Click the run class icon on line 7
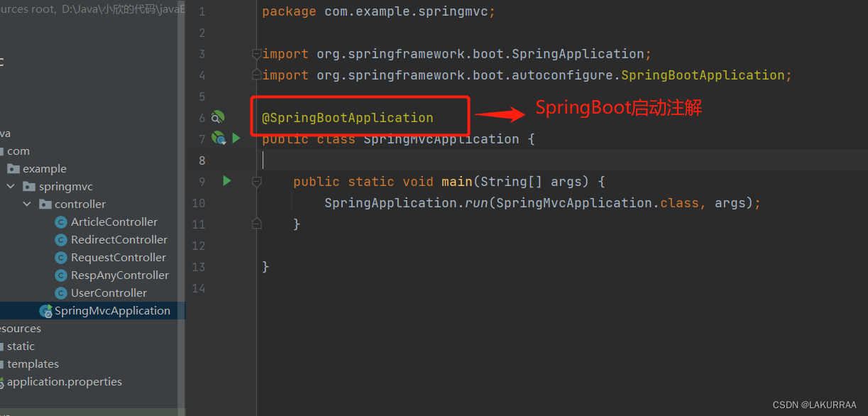Image resolution: width=868 pixels, height=416 pixels. coord(236,138)
